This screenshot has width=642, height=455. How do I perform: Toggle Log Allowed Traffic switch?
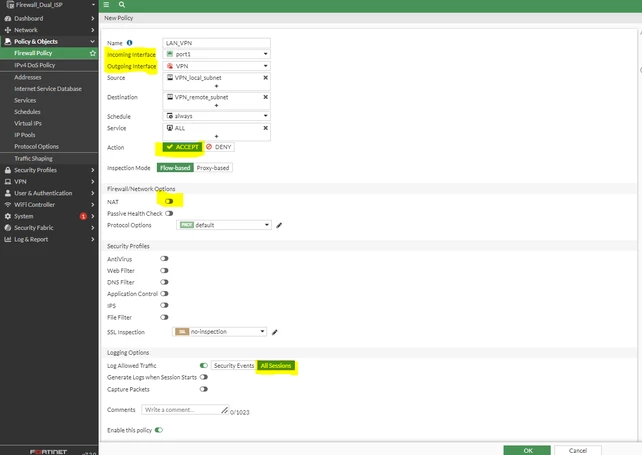pos(203,365)
